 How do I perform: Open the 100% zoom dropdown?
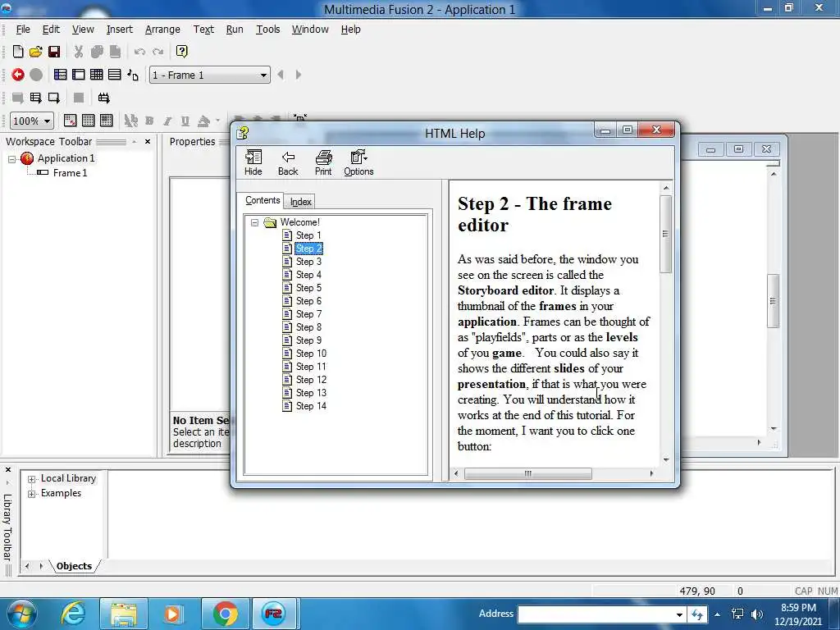pos(47,121)
